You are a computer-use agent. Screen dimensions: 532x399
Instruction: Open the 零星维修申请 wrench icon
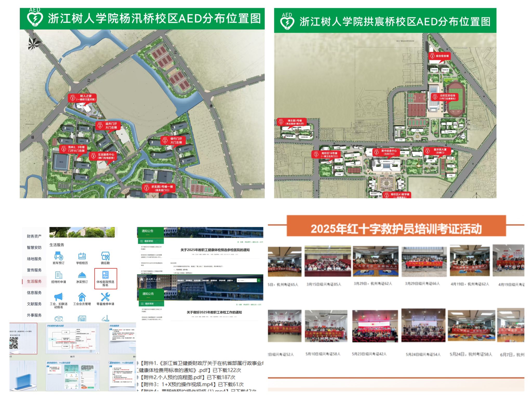click(105, 297)
